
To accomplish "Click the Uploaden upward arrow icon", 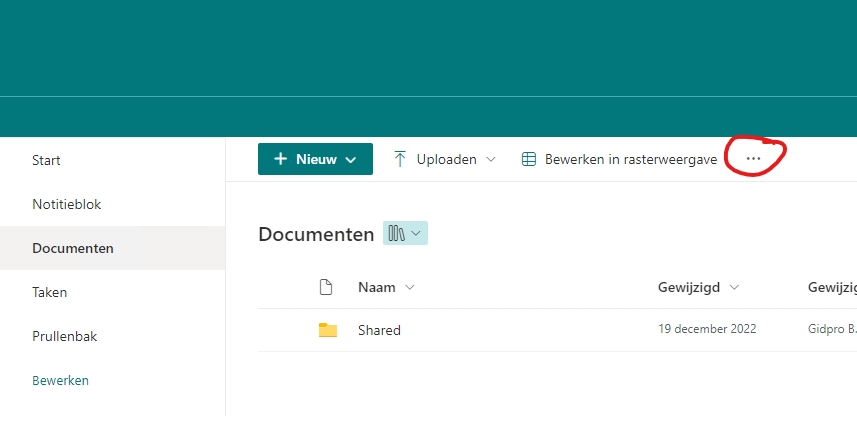I will 400,159.
